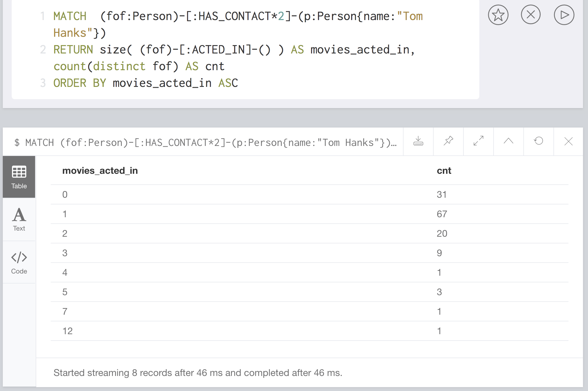The height and width of the screenshot is (391, 588).
Task: Click the cnt value 67 cell
Action: 442,214
